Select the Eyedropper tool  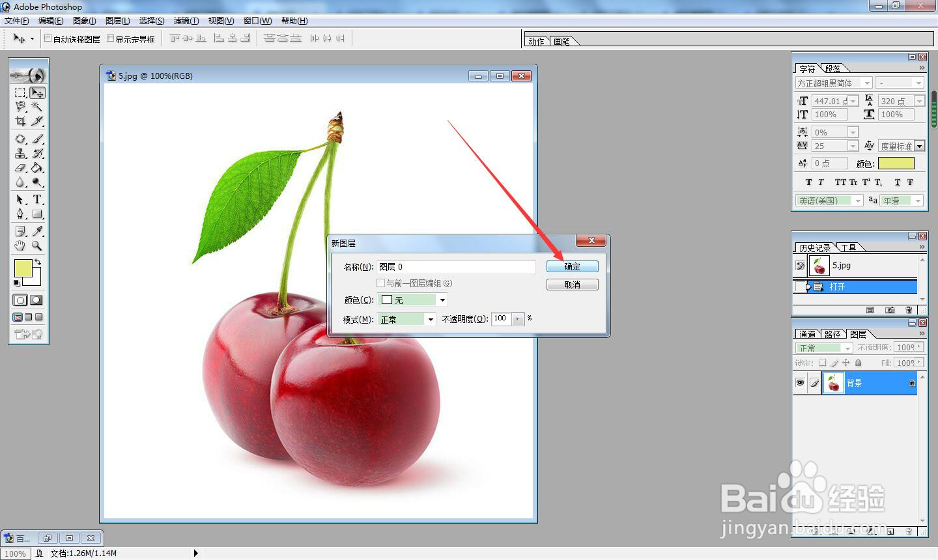[x=37, y=231]
